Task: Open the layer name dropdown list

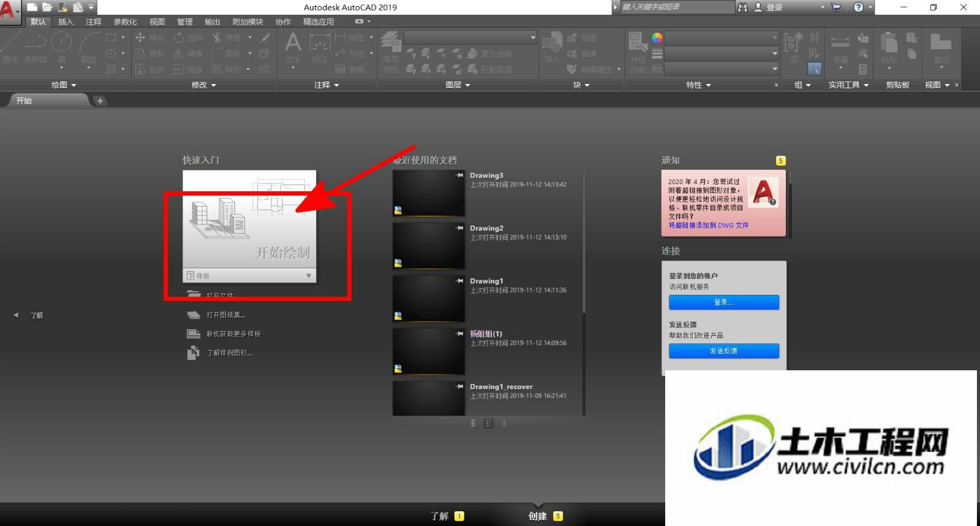Action: pyautogui.click(x=470, y=37)
